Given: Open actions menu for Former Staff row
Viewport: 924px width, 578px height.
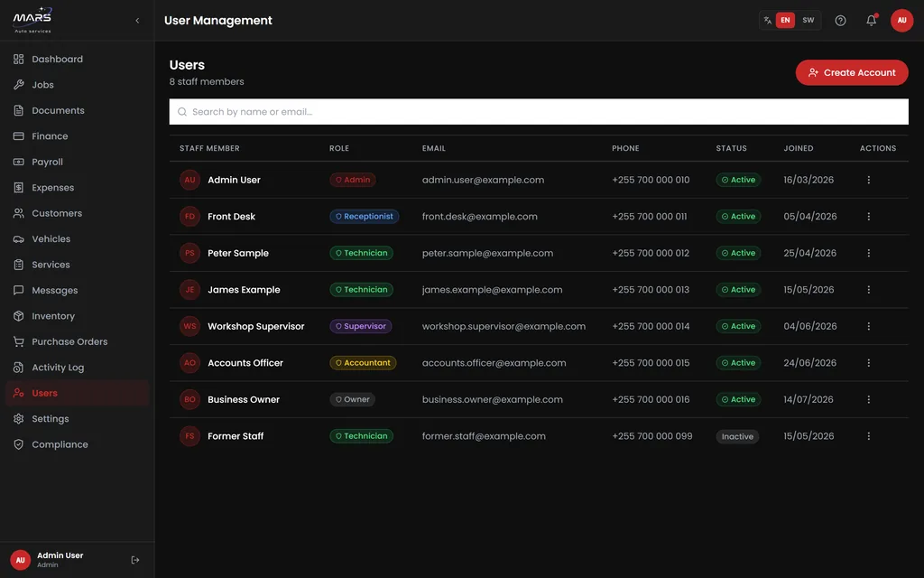Looking at the screenshot, I should (x=868, y=436).
